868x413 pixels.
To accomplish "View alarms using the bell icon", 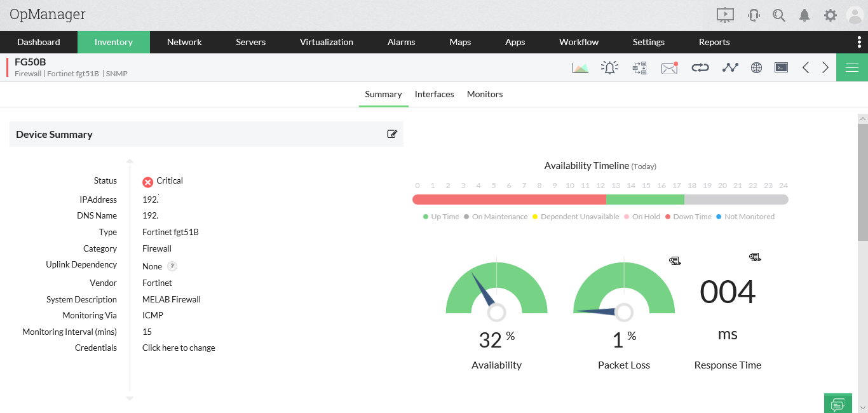I will coord(609,67).
